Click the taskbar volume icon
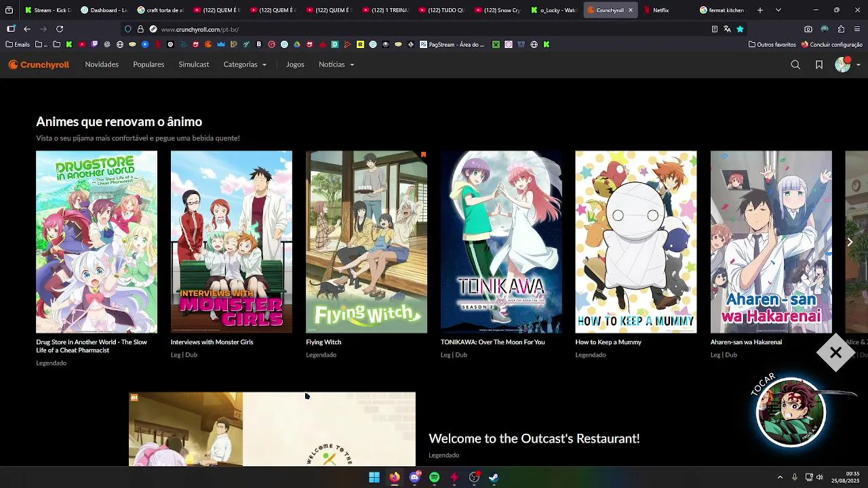 (x=820, y=477)
